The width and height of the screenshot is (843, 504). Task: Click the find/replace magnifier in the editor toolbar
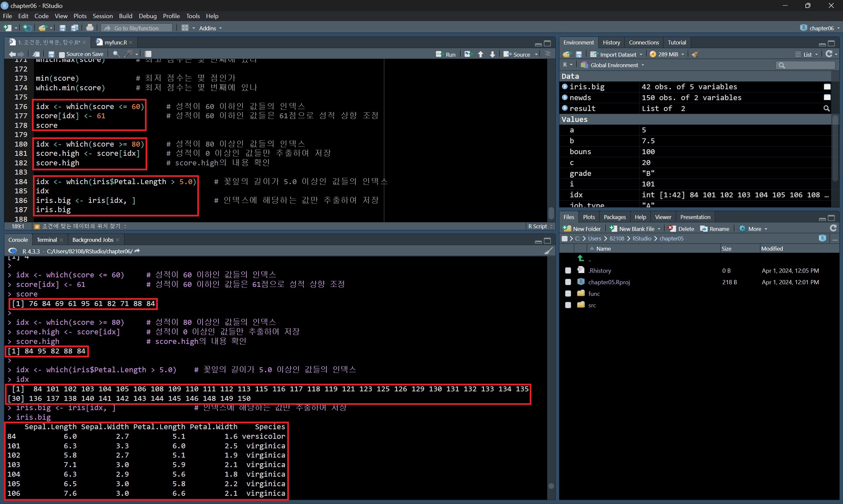[x=116, y=54]
